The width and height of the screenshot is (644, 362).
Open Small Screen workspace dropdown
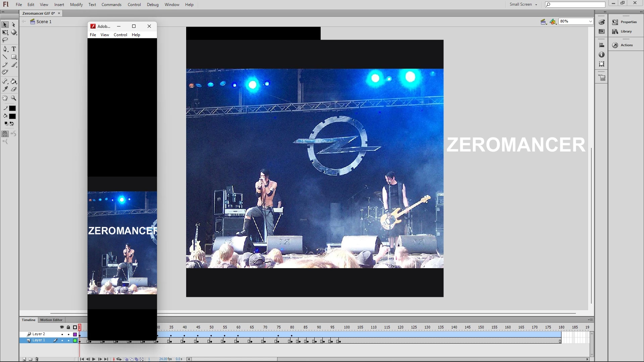coord(523,4)
